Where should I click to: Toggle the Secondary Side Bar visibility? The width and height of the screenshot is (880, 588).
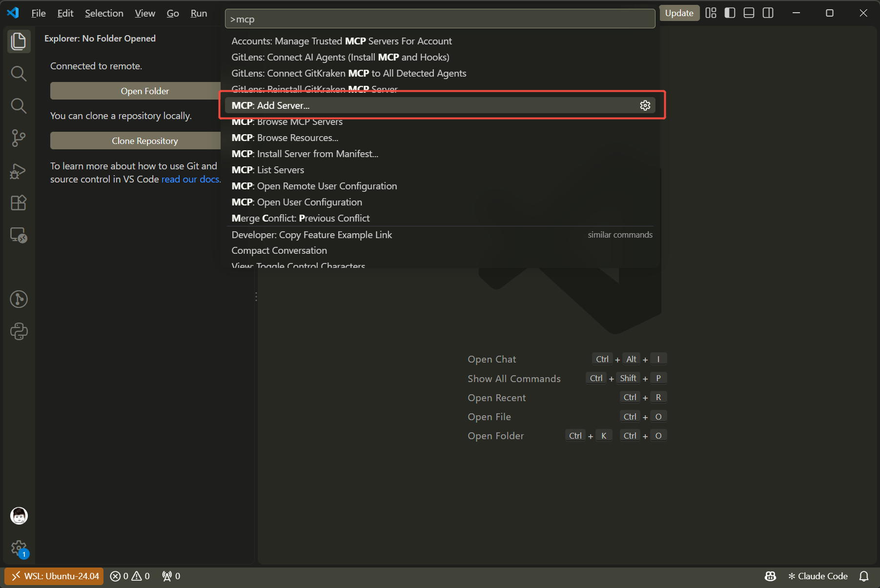(768, 13)
